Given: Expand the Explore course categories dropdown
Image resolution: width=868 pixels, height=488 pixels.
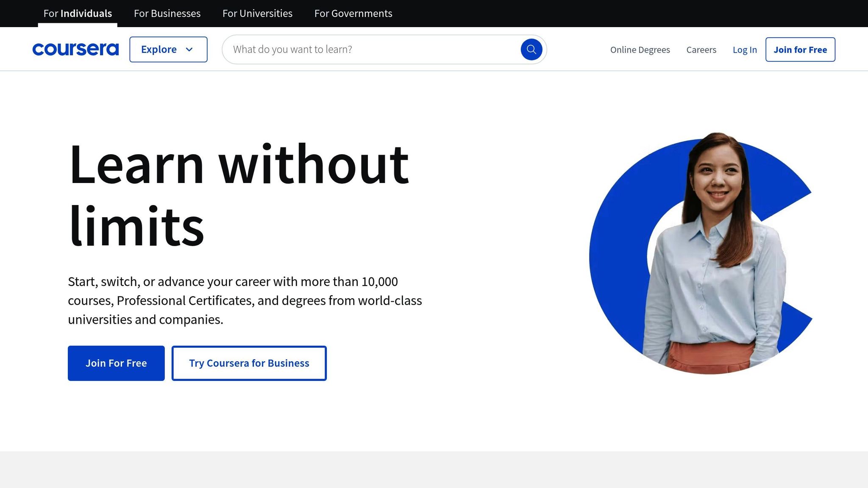Looking at the screenshot, I should point(168,49).
